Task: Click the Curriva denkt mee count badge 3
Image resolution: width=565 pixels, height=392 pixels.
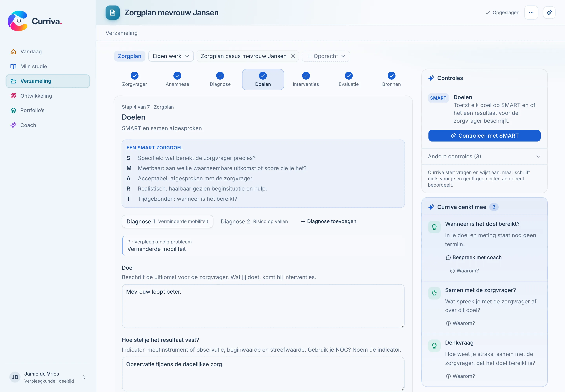Action: click(494, 207)
